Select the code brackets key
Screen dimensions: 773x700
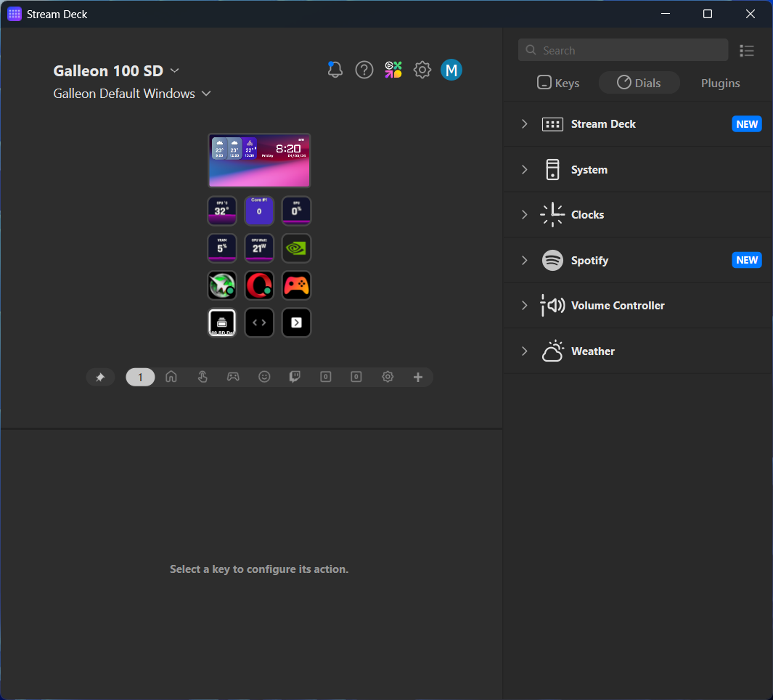click(x=259, y=322)
